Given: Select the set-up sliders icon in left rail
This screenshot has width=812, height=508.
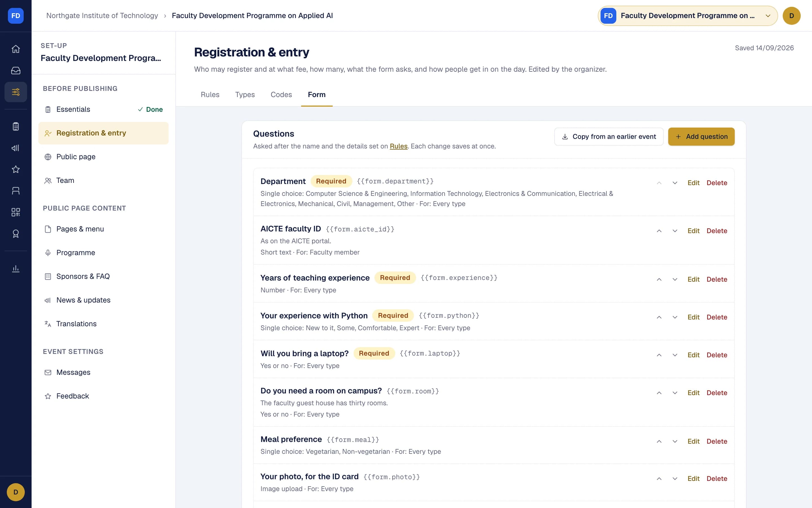Looking at the screenshot, I should pos(16,92).
